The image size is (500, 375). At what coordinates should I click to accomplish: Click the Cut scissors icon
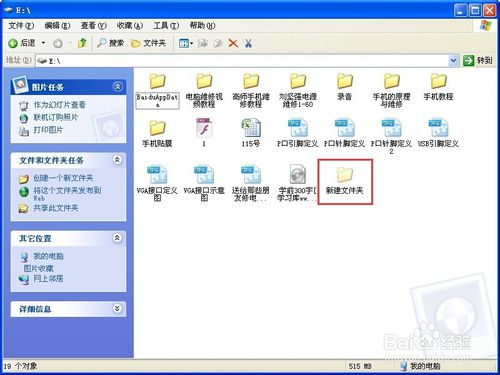[x=248, y=43]
